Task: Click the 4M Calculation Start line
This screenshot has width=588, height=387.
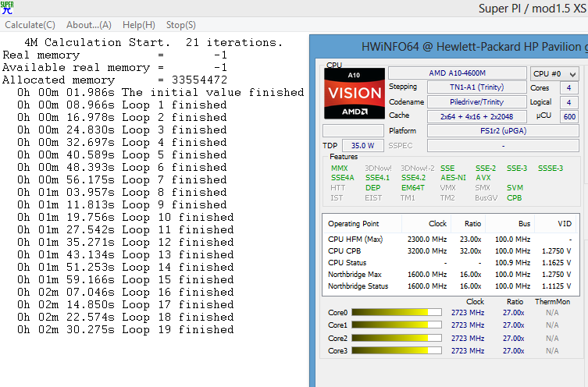Action: 153,42
